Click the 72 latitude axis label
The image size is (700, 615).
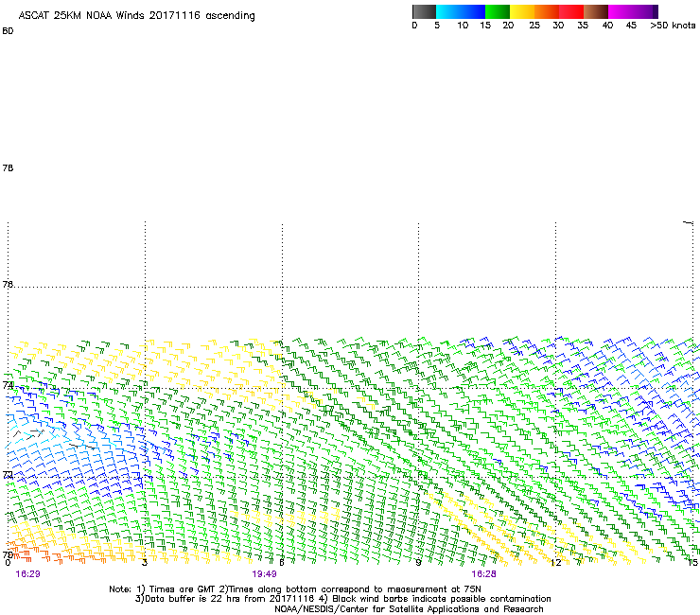(8, 475)
